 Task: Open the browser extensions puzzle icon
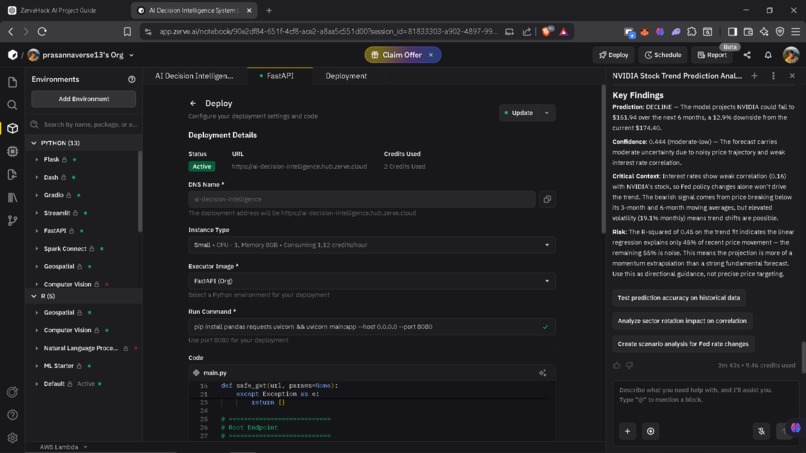click(x=691, y=31)
